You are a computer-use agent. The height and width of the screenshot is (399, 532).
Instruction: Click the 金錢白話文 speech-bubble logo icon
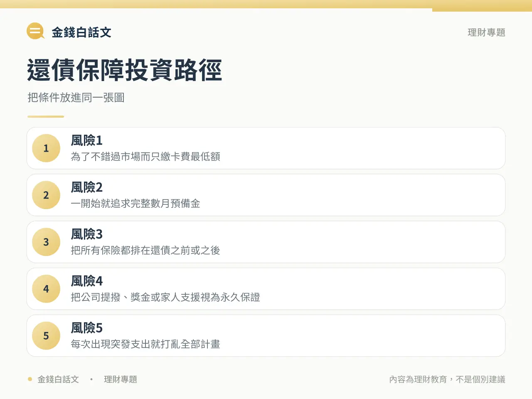35,31
